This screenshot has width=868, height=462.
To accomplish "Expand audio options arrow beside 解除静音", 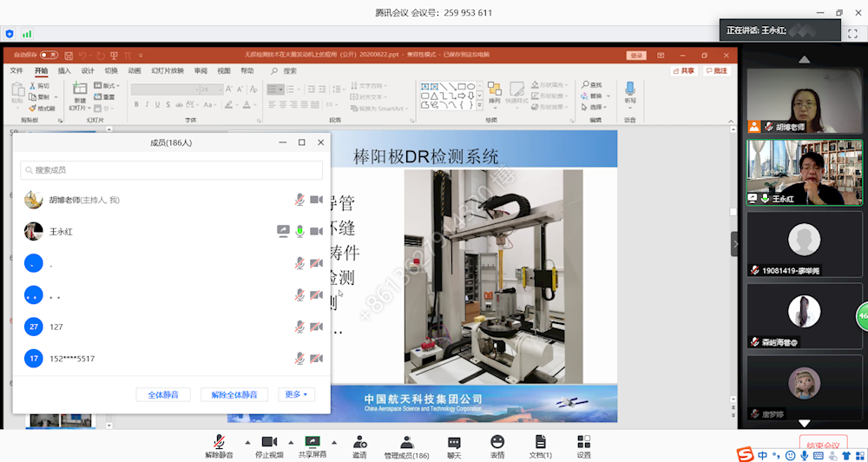I will (247, 442).
